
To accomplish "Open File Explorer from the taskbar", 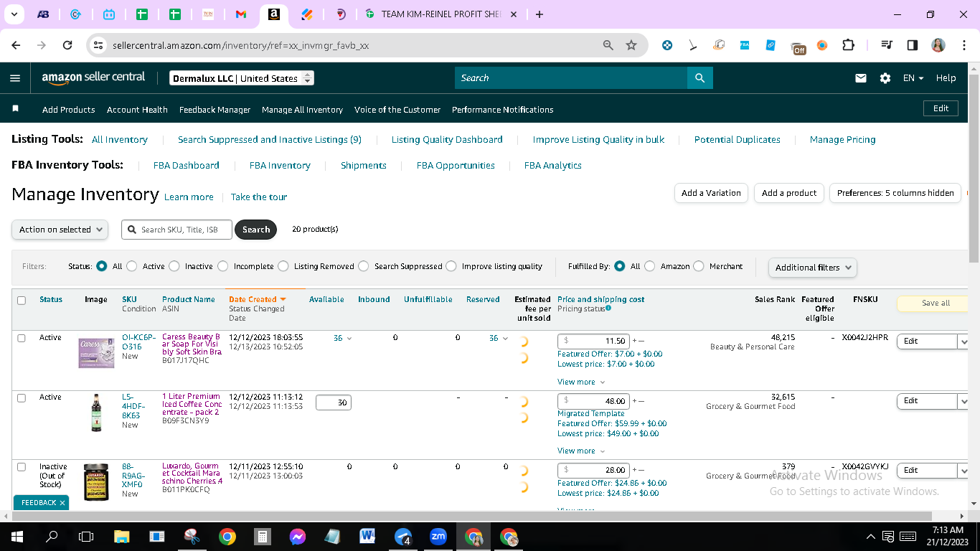I will (x=121, y=537).
